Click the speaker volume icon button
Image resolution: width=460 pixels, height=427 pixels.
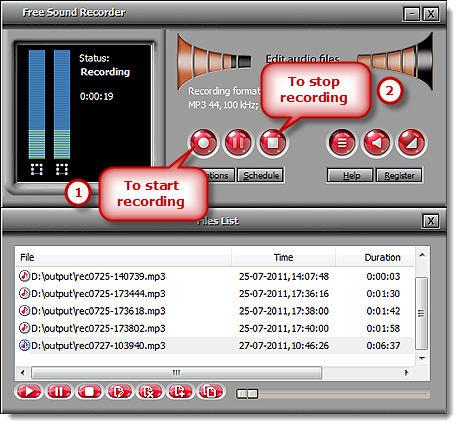[377, 143]
